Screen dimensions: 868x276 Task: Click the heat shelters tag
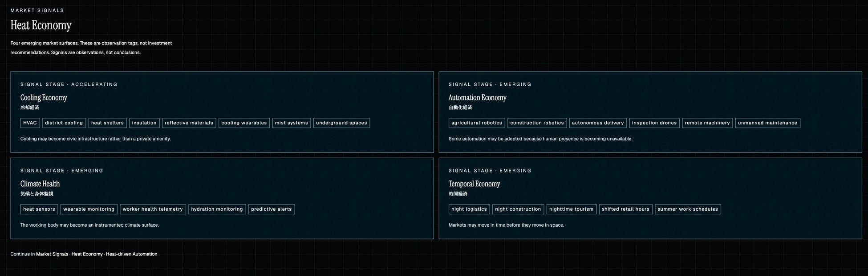click(107, 123)
